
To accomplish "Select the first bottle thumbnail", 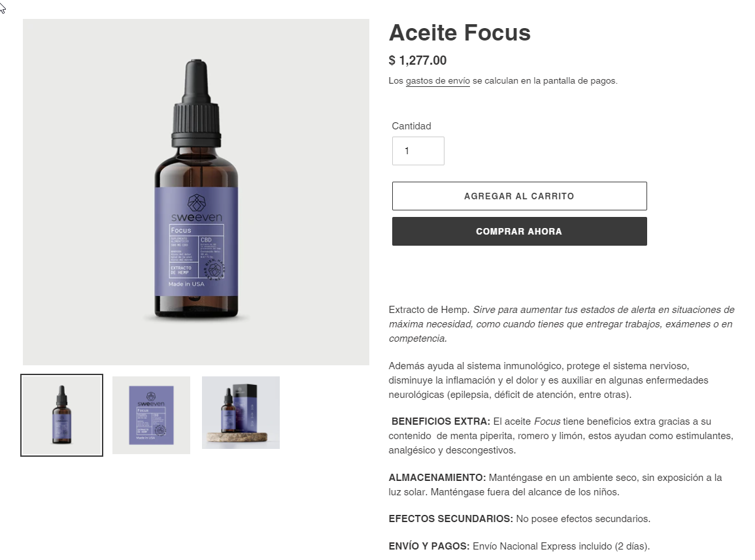I will tap(61, 415).
